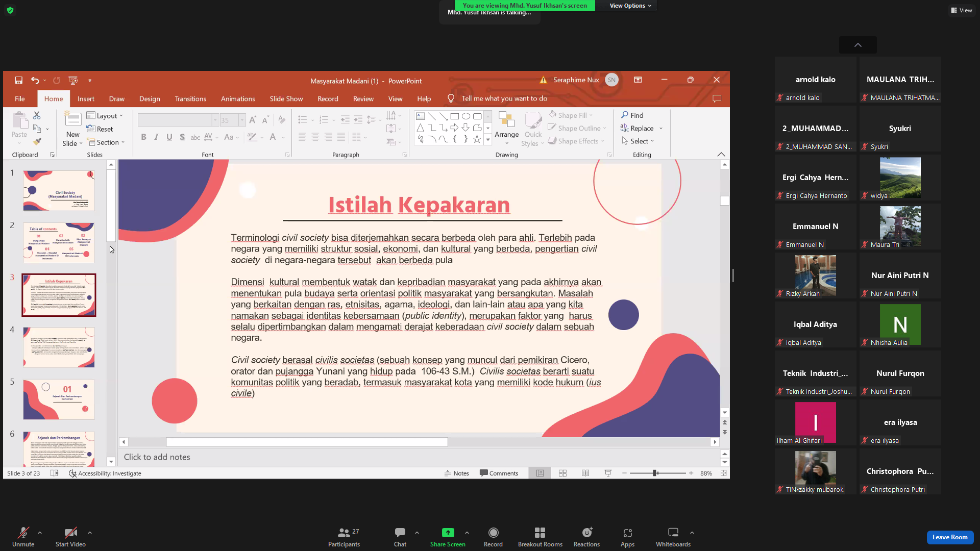Click the zoom slider handle
This screenshot has height=551, width=980.
[x=655, y=473]
